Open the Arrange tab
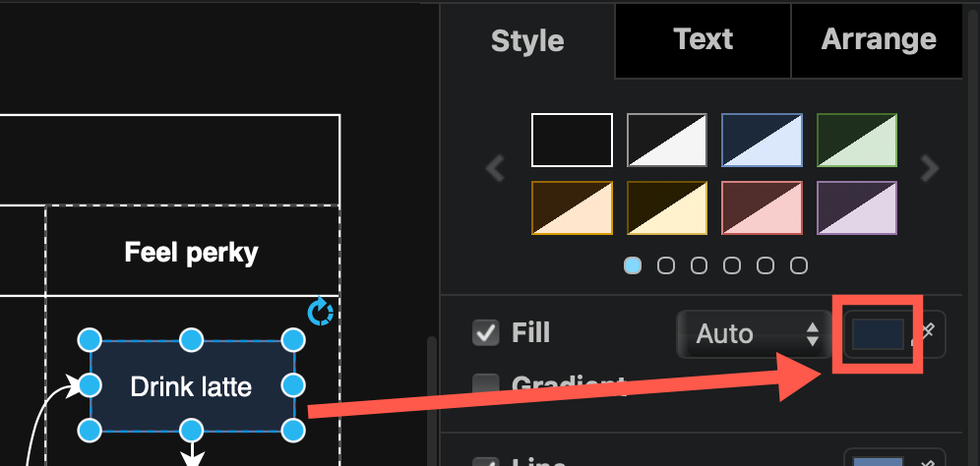The image size is (980, 466). [x=878, y=39]
